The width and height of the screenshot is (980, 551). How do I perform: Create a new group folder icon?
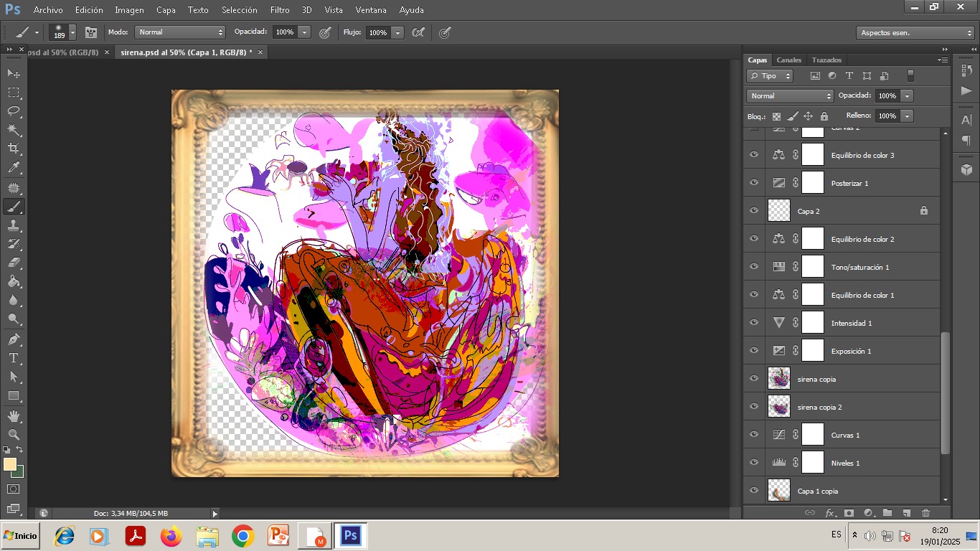pyautogui.click(x=887, y=513)
